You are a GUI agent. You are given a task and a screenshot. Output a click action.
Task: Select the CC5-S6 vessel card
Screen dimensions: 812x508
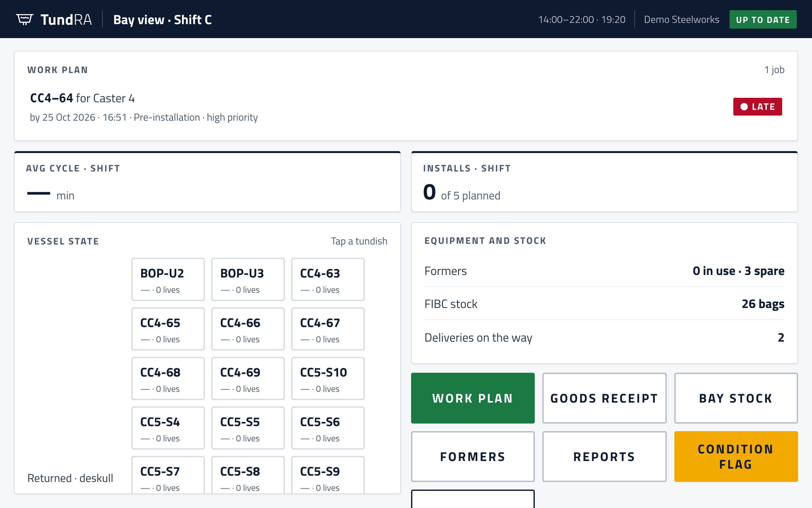(328, 428)
